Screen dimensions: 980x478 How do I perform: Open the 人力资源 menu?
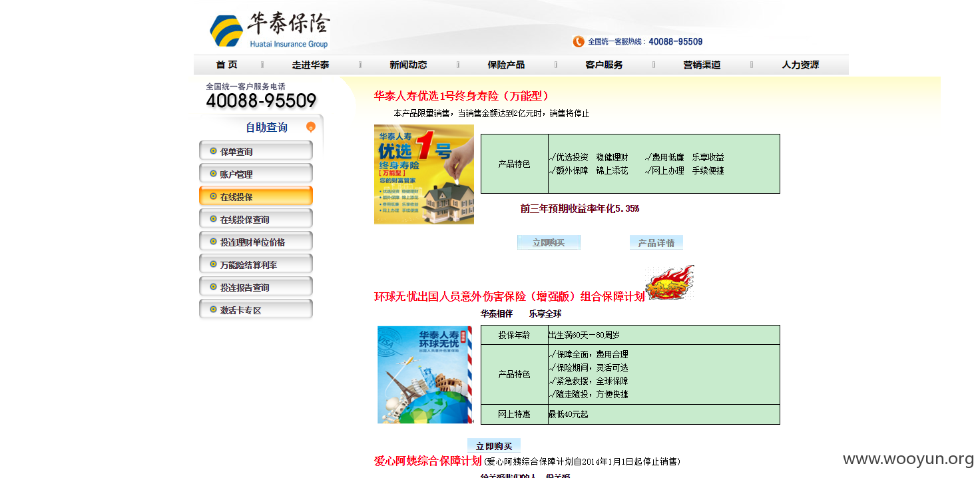point(800,65)
